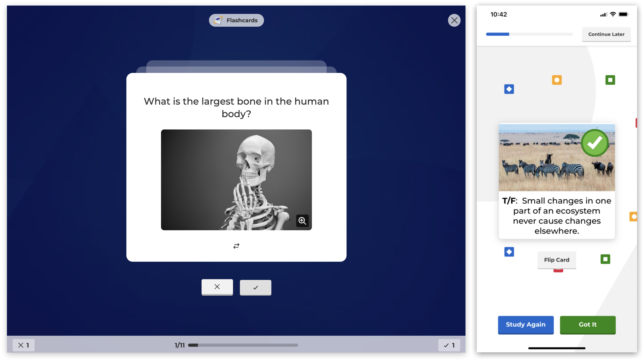Click the skeleton flashcard image
This screenshot has width=644, height=361.
click(236, 180)
